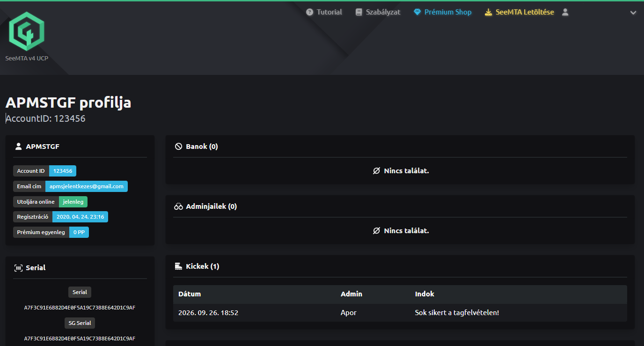
Task: Click SeeMTA Letöltése download link
Action: pos(520,12)
